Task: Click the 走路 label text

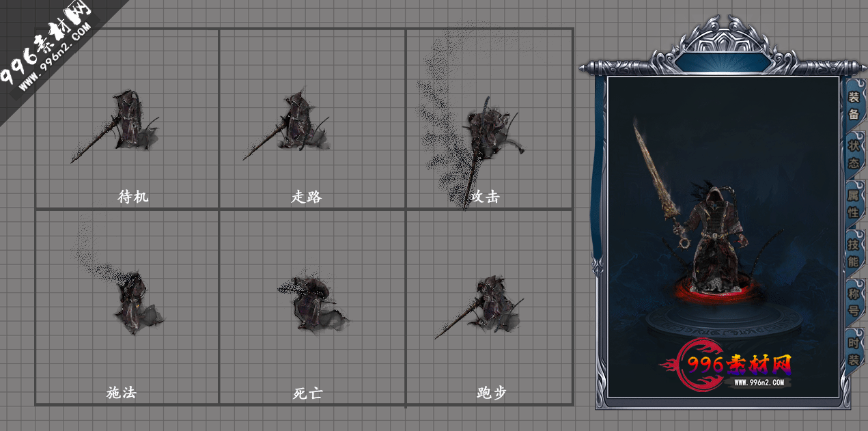Action: pos(307,197)
